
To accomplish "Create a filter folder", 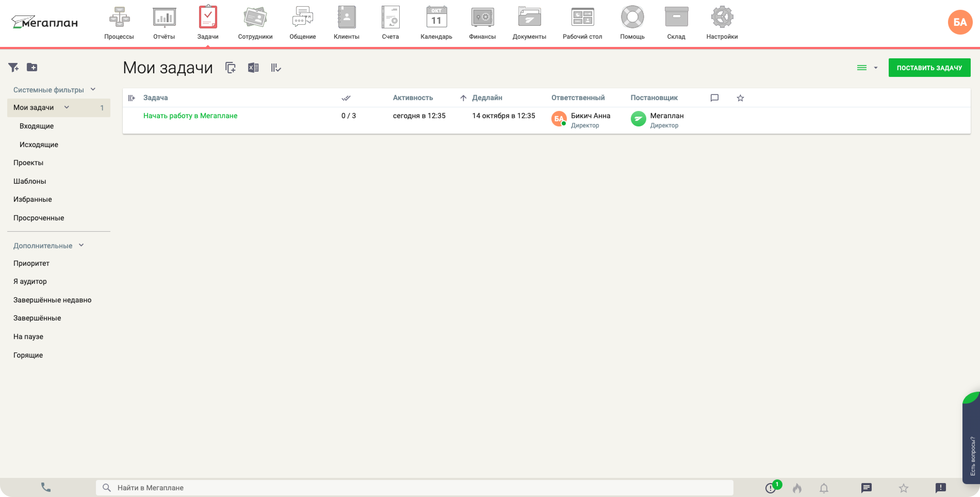I will (32, 67).
